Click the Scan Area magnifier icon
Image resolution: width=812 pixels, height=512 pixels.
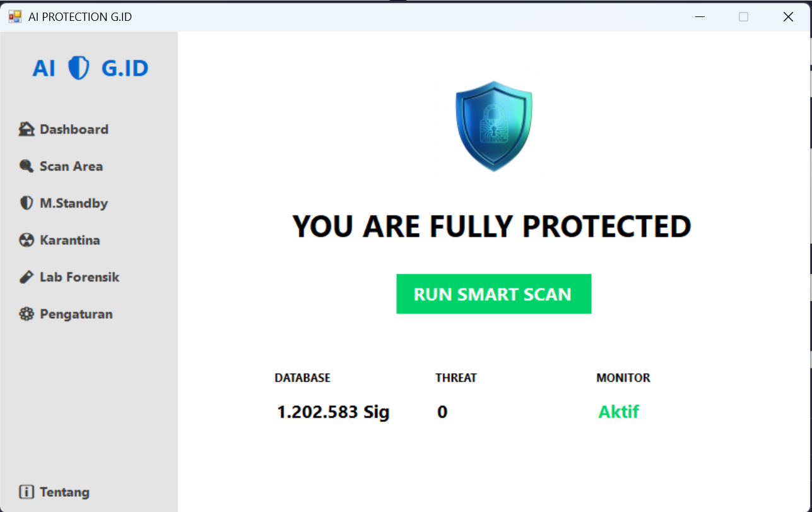click(26, 166)
